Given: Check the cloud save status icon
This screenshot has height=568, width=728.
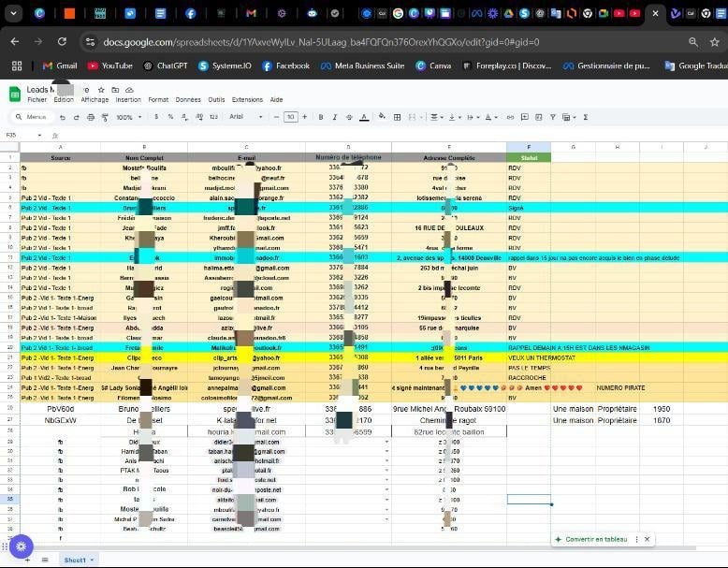Looking at the screenshot, I should (x=129, y=90).
